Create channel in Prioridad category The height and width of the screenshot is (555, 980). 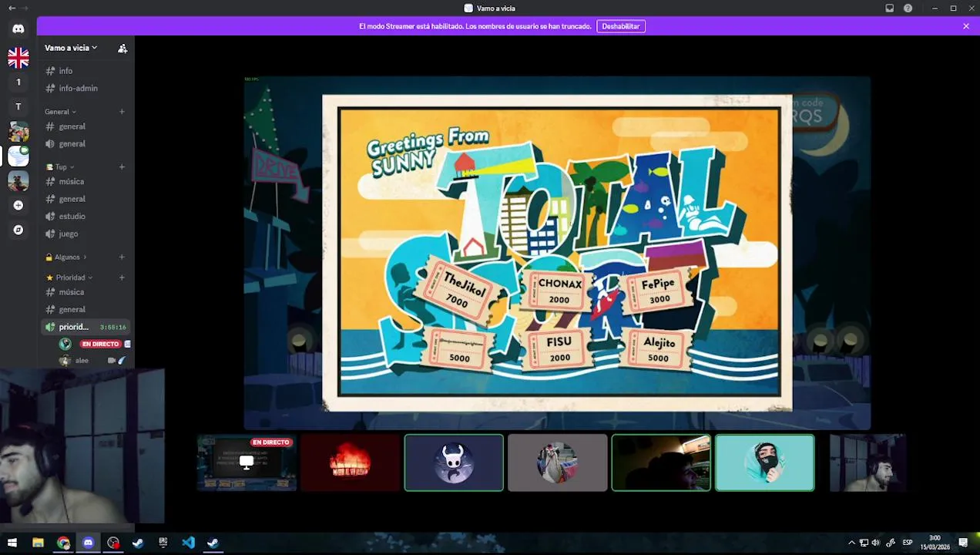[x=122, y=277]
